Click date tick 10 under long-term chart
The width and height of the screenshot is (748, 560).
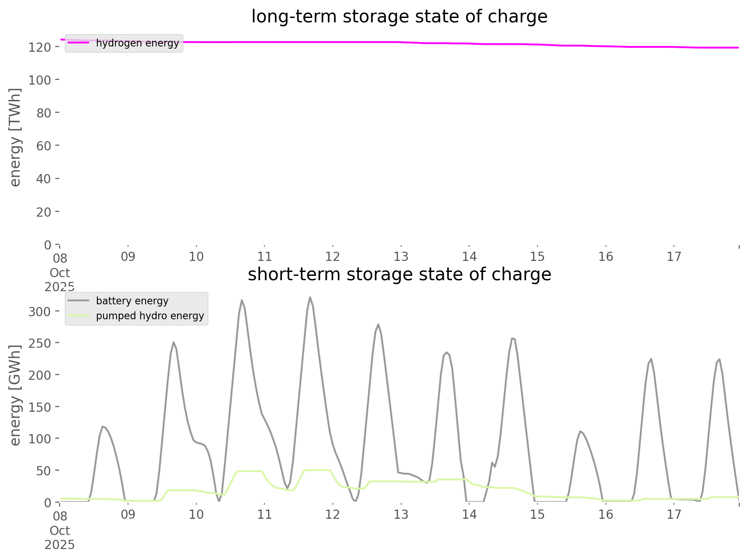coord(196,257)
